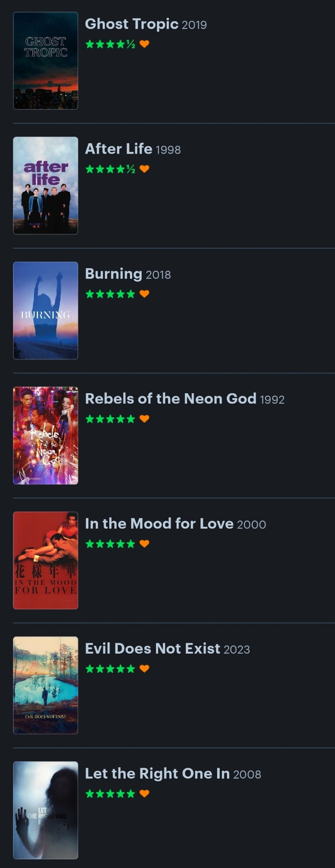Go to In the Mood for Love page
Screen dimensions: 335x868
[x=159, y=523]
